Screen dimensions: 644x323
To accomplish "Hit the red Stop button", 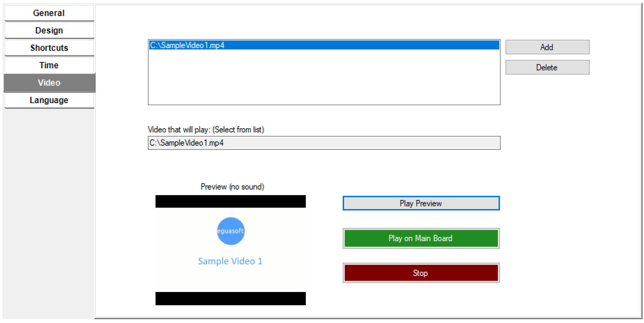I will pos(421,273).
